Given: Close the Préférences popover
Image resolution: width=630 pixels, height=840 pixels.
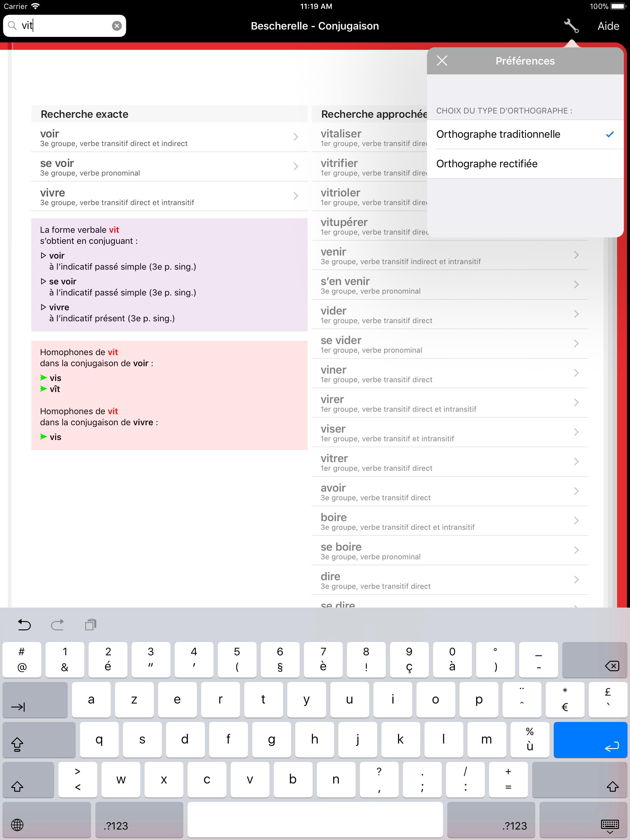Looking at the screenshot, I should (441, 61).
